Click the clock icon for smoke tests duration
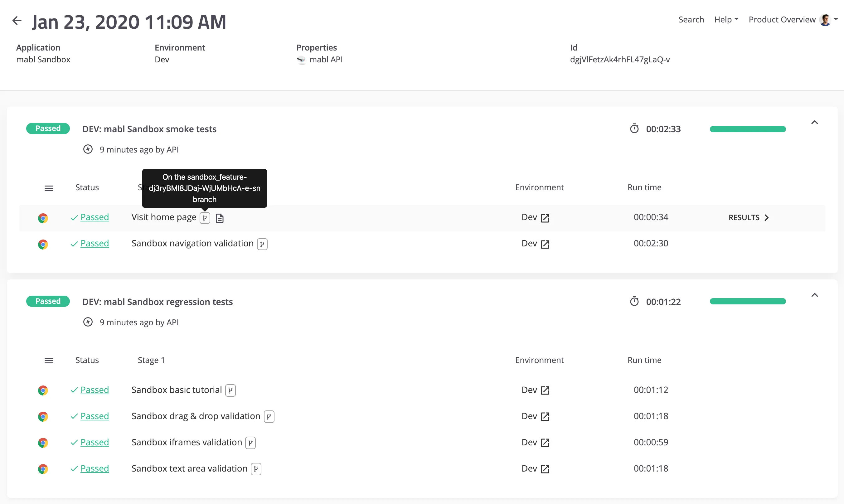The width and height of the screenshot is (844, 504). (x=634, y=129)
